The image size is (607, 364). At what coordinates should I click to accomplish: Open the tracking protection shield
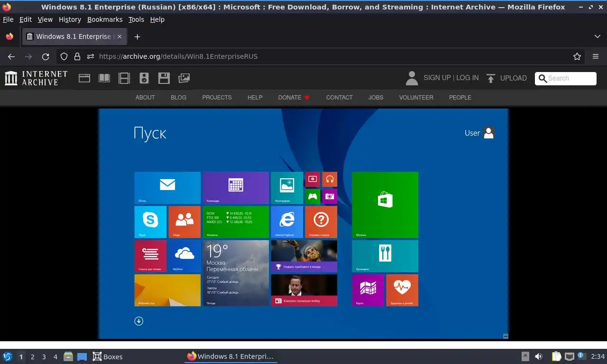click(x=64, y=56)
